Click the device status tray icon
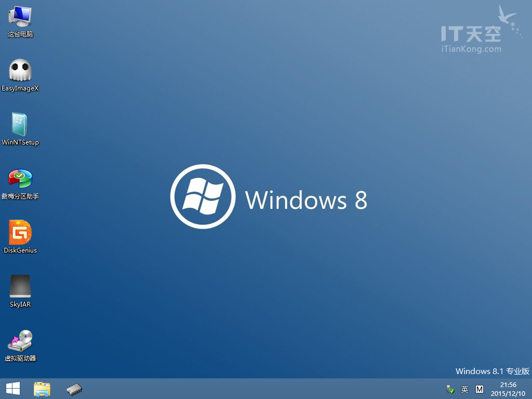This screenshot has width=532, height=399. (450, 389)
